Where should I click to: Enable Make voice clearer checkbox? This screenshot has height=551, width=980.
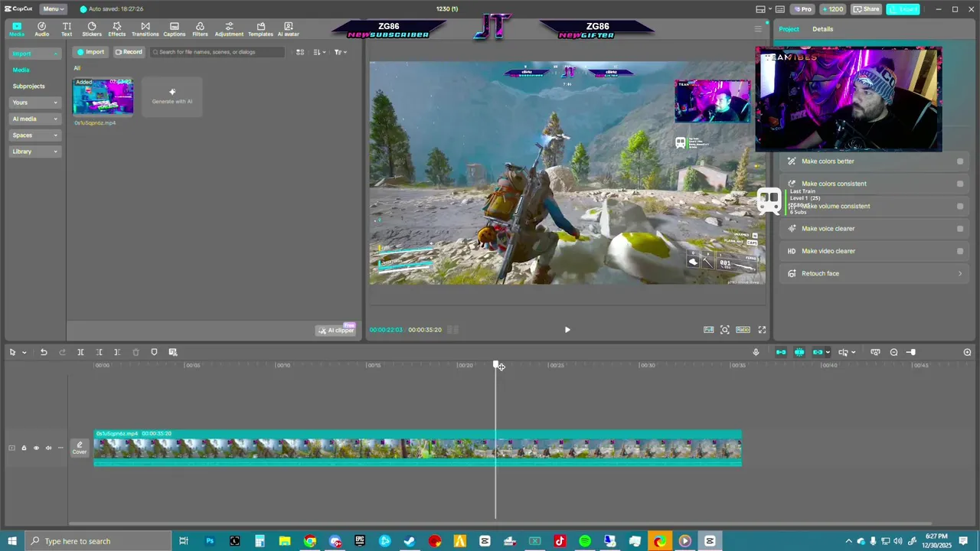tap(960, 229)
